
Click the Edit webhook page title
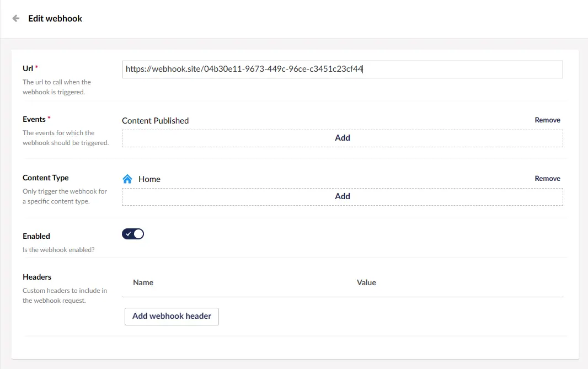pos(55,18)
